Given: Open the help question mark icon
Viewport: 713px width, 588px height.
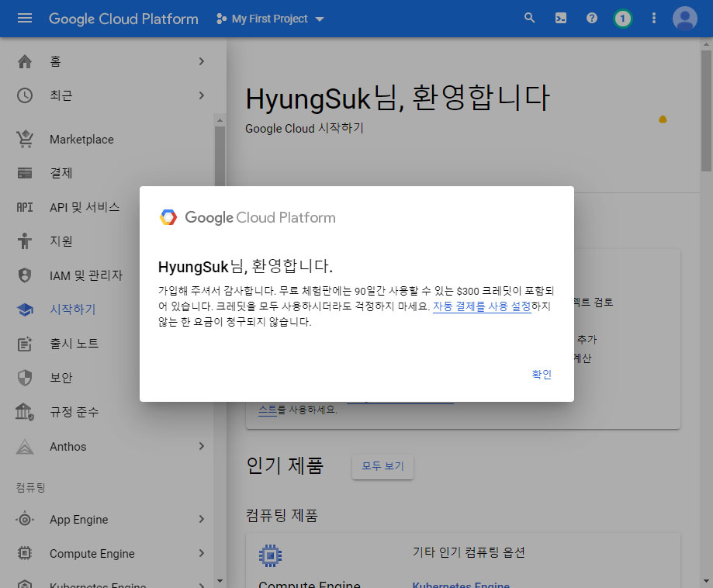Looking at the screenshot, I should 592,18.
